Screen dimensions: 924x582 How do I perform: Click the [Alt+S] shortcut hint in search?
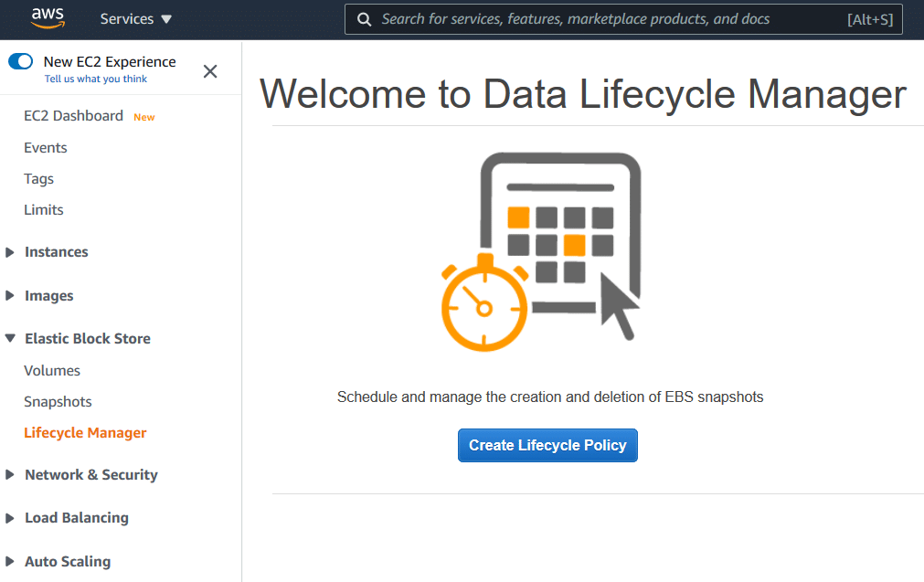click(870, 19)
